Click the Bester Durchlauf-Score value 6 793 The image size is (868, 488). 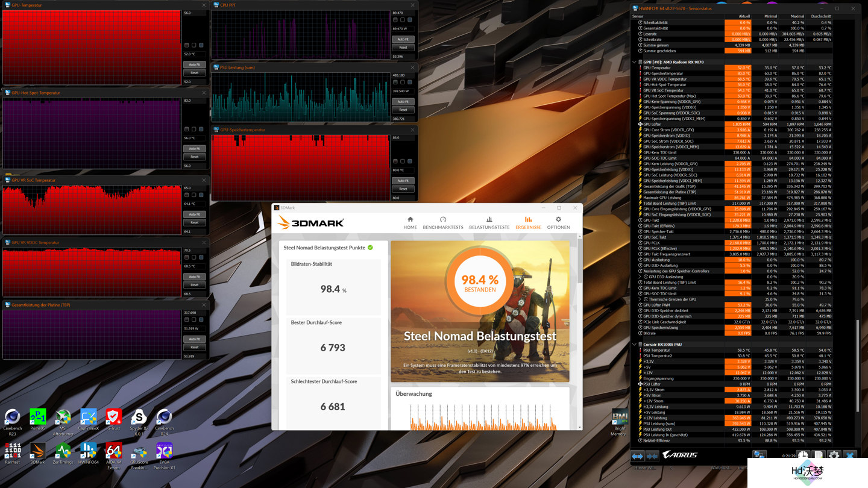point(333,348)
